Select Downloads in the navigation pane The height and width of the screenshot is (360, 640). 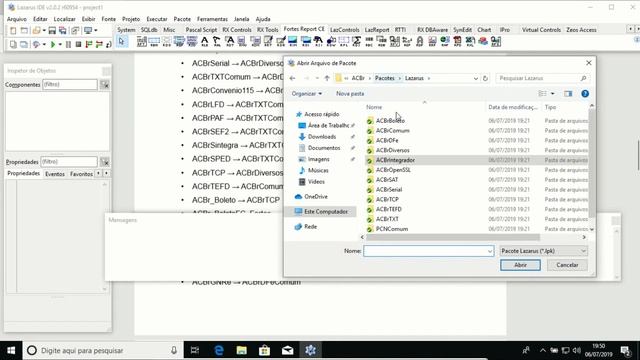pyautogui.click(x=322, y=137)
